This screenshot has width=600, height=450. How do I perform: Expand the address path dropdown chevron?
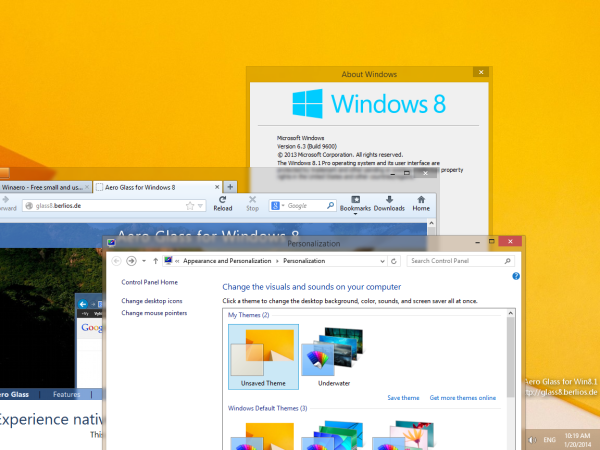click(382, 261)
